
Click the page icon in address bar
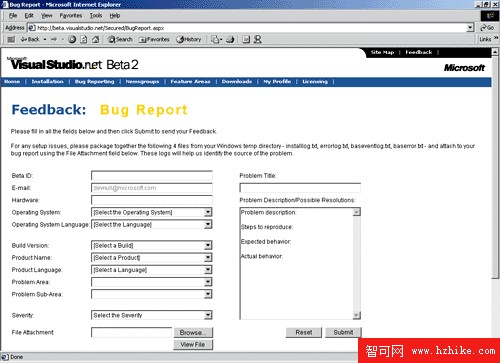pyautogui.click(x=32, y=28)
